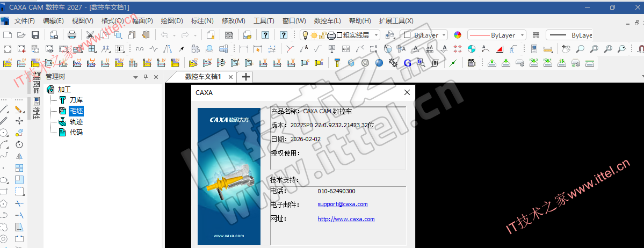Select the 数控车文档1 document tab
644x248 pixels.
click(x=203, y=77)
